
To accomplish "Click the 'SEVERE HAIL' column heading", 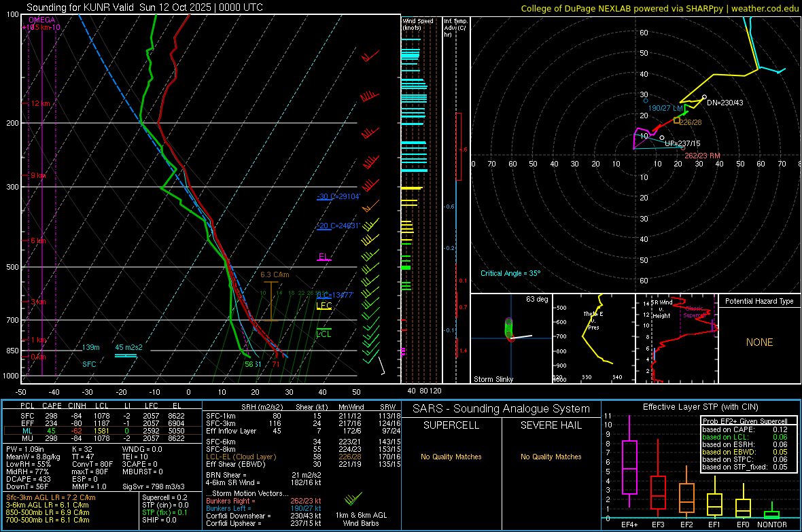I will click(x=551, y=425).
